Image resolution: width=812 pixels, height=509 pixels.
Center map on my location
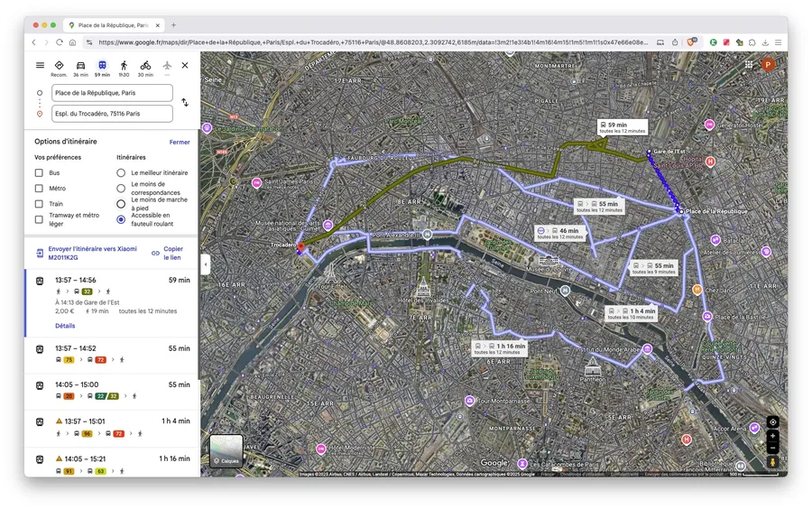pyautogui.click(x=772, y=422)
